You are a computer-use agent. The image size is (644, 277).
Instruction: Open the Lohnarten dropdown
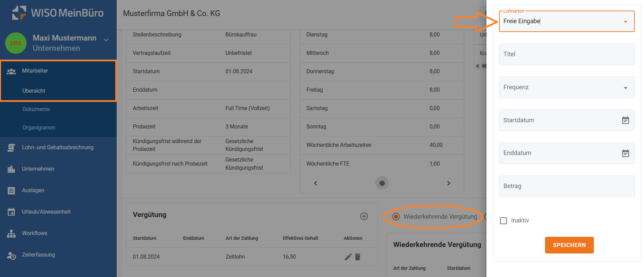point(625,22)
